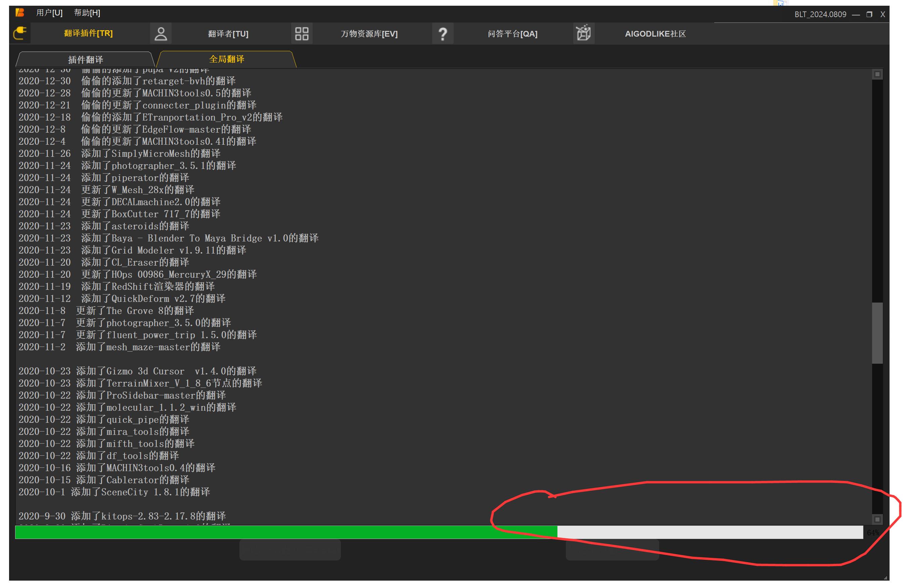905x588 pixels.
Task: Select the connecter_plugin changelog line
Action: tap(137, 105)
